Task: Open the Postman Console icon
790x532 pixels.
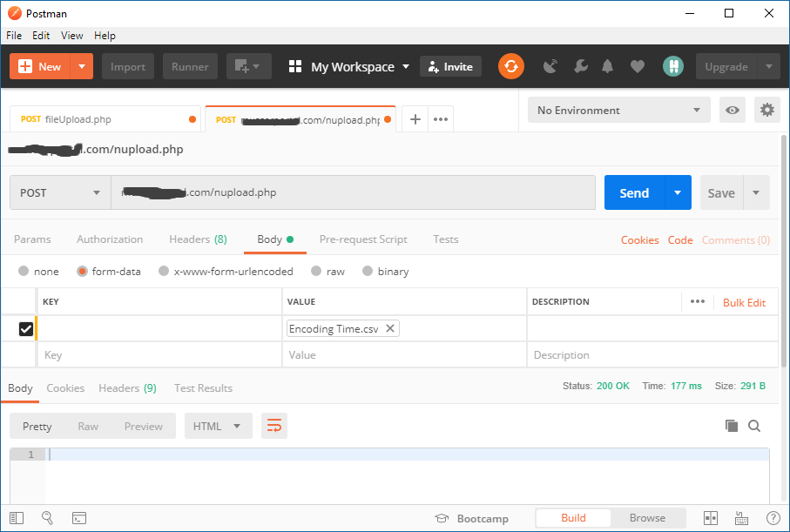Action: [79, 518]
